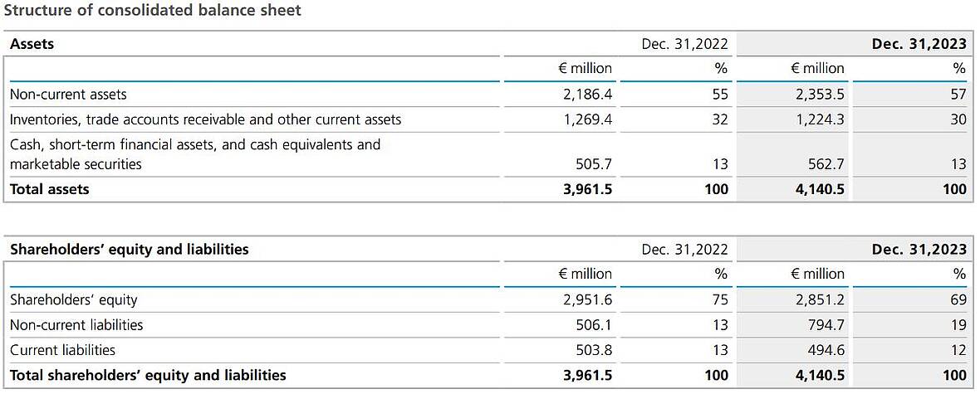Select the 2,186.4 non-current assets value
Screen dimensions: 980x394
[x=587, y=95]
